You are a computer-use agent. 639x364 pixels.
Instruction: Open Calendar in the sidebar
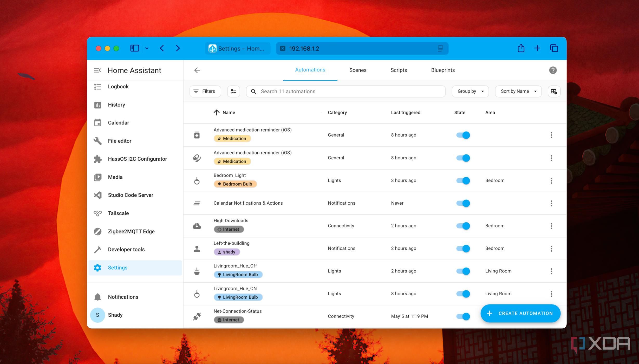tap(135, 123)
